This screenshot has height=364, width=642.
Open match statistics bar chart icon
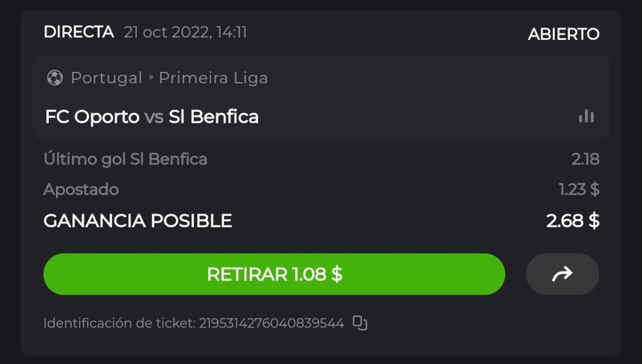point(586,116)
